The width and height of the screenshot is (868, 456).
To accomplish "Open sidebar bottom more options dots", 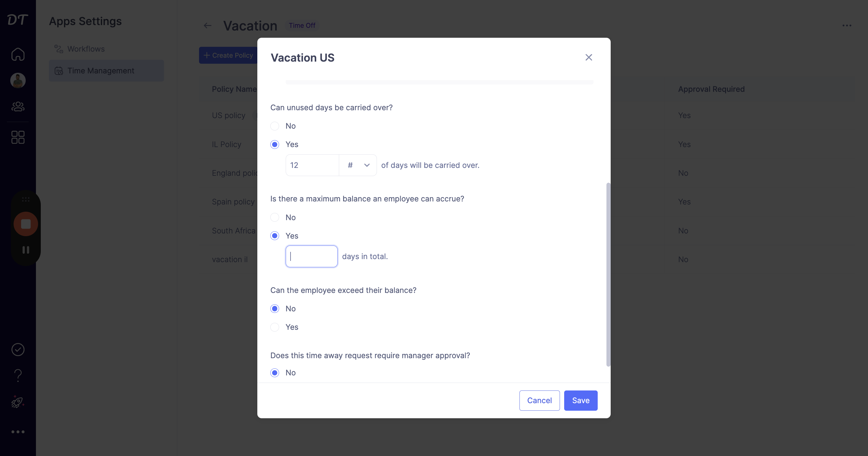I will pos(18,432).
